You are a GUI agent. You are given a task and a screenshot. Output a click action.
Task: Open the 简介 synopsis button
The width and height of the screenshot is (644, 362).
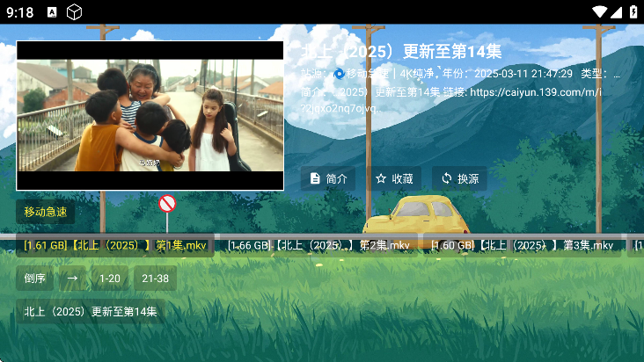328,178
